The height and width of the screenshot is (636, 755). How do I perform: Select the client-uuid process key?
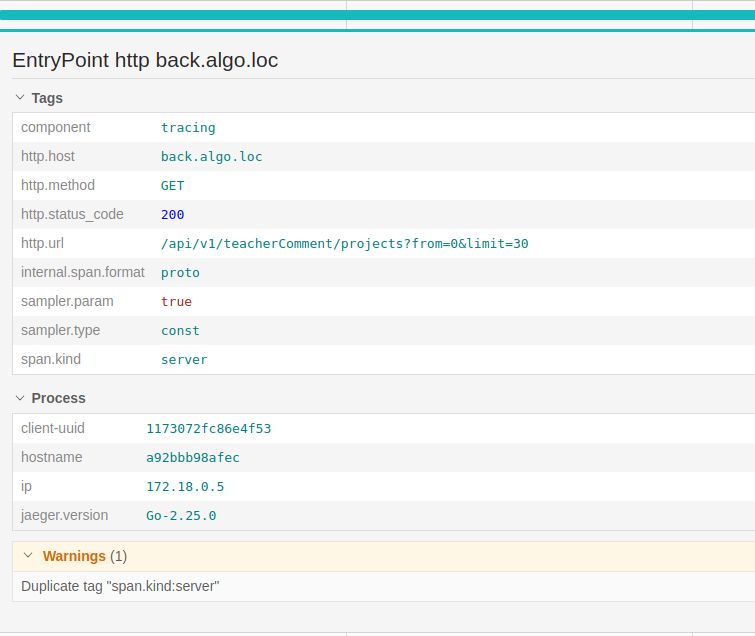coord(52,428)
